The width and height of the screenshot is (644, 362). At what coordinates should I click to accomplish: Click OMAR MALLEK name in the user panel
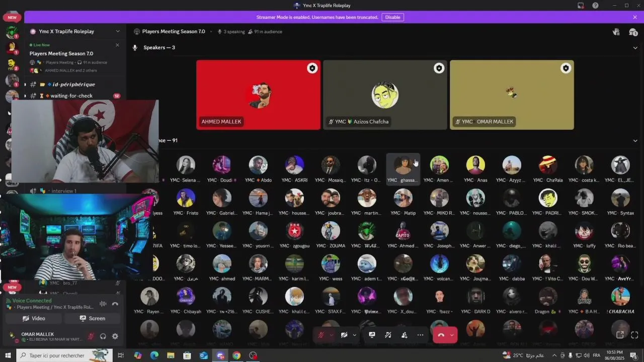(x=37, y=334)
